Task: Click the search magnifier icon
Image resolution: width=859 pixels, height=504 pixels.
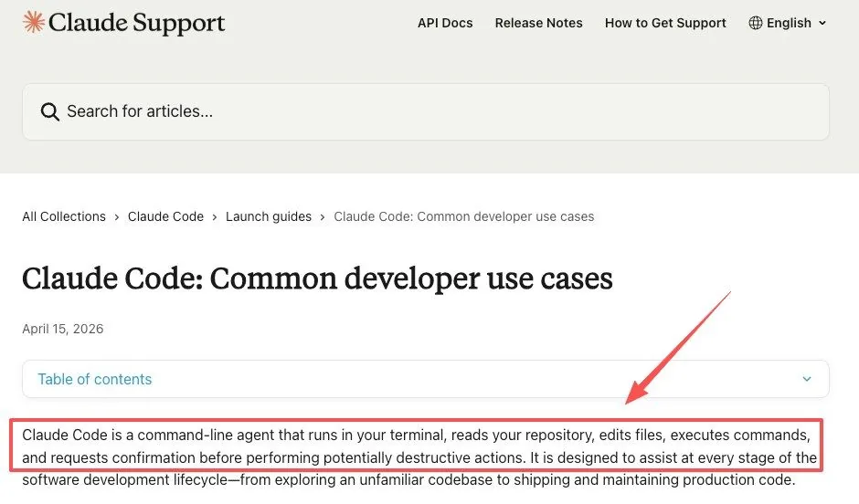Action: tap(50, 111)
